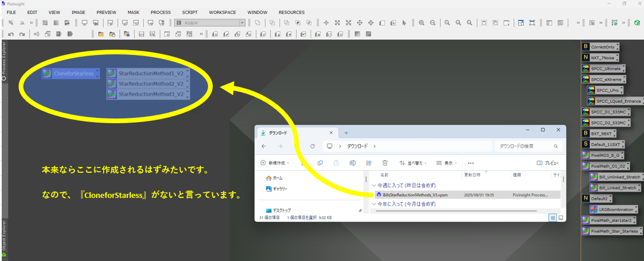Select the BXT_9BXT process icon
644x261 pixels.
[599, 133]
